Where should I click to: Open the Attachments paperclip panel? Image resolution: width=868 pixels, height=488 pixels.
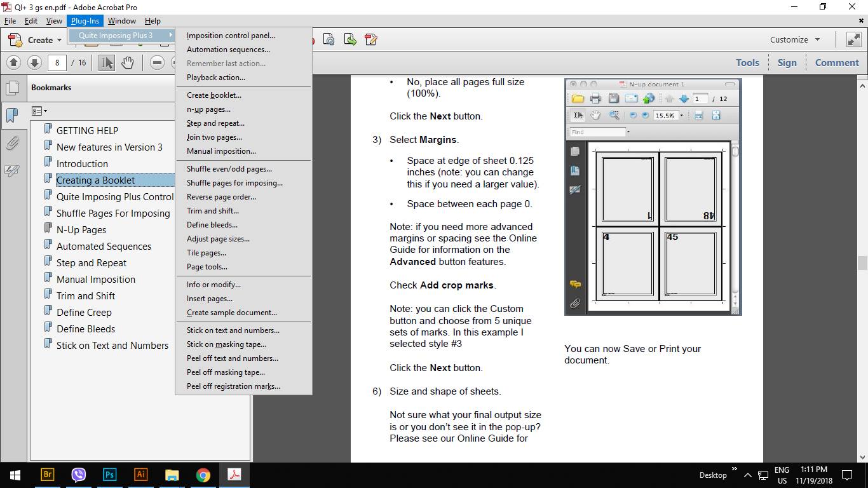[x=11, y=144]
